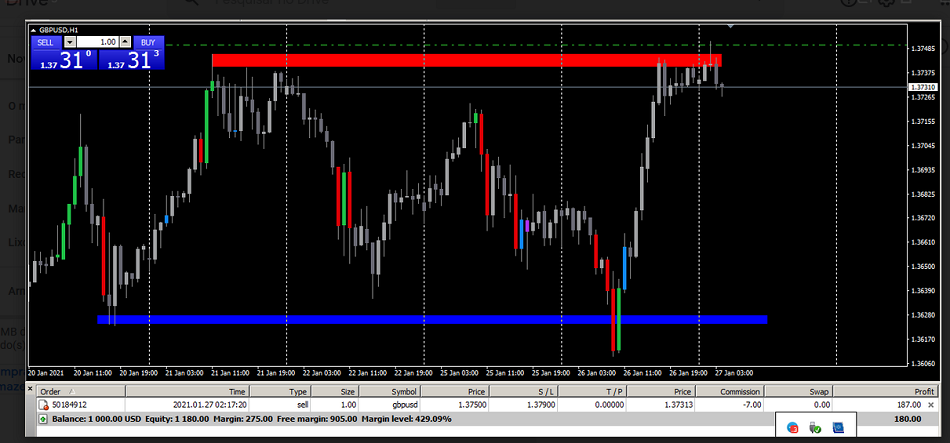Decrease lot volume with the down arrow
Viewport: 950px width, 443px height.
pyautogui.click(x=70, y=43)
